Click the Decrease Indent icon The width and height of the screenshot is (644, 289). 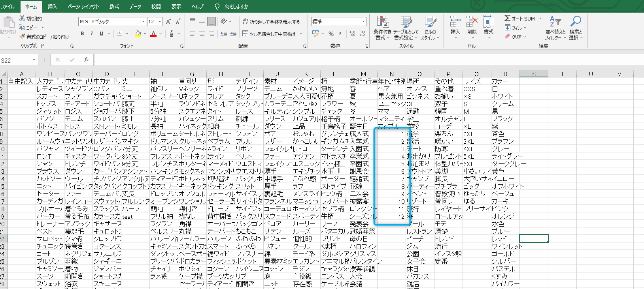pyautogui.click(x=224, y=34)
